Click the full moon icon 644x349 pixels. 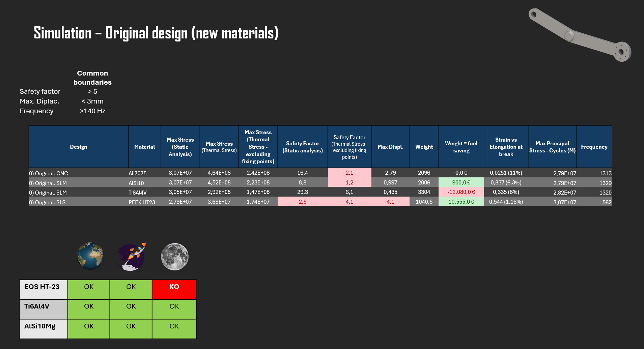click(x=174, y=257)
